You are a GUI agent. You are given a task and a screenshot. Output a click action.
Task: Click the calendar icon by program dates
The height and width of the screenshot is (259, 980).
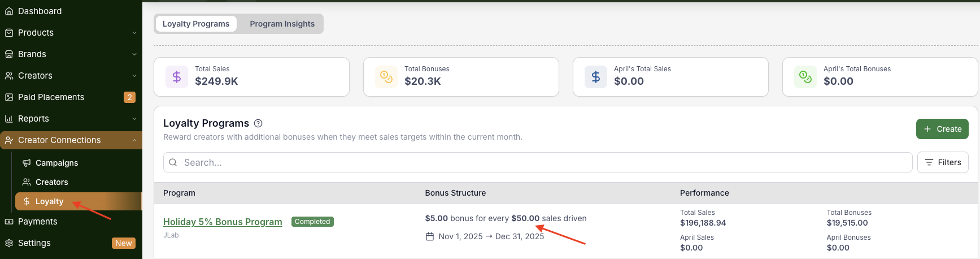pyautogui.click(x=430, y=236)
